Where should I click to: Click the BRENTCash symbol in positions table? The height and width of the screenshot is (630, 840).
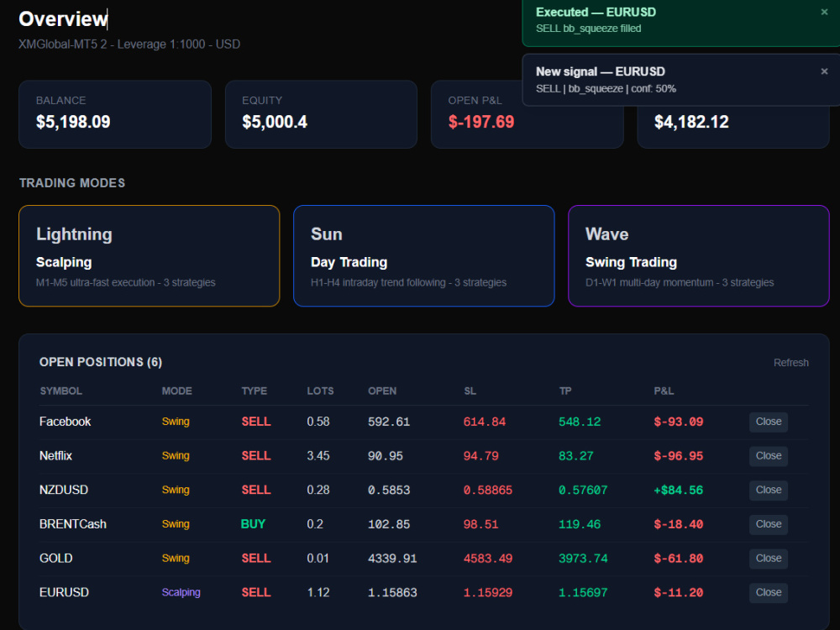(x=73, y=524)
